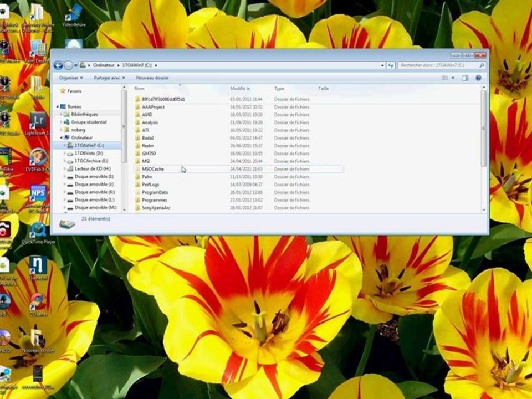The width and height of the screenshot is (532, 399).
Task: Expand the Groupe résidentiel node
Action: click(x=61, y=122)
